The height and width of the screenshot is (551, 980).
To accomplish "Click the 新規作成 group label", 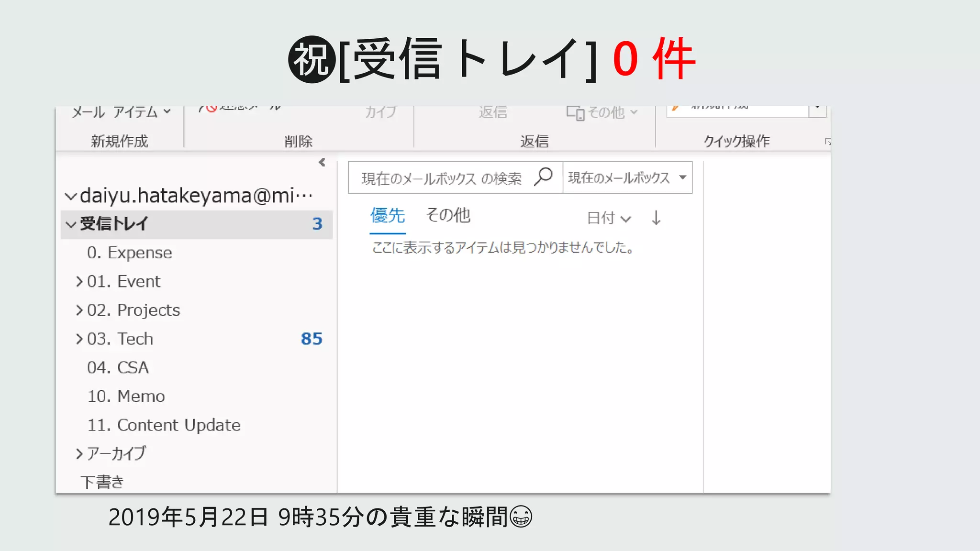I will [x=119, y=142].
